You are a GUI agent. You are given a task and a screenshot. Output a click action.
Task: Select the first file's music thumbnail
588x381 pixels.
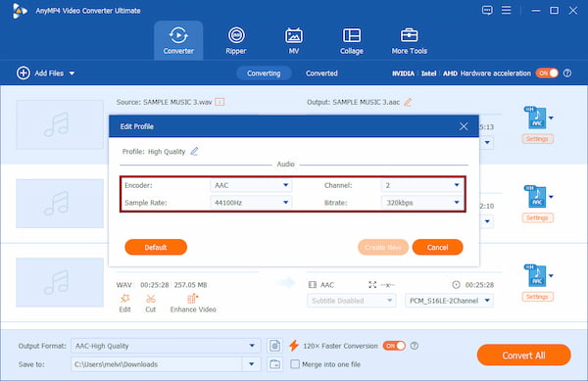pos(60,124)
